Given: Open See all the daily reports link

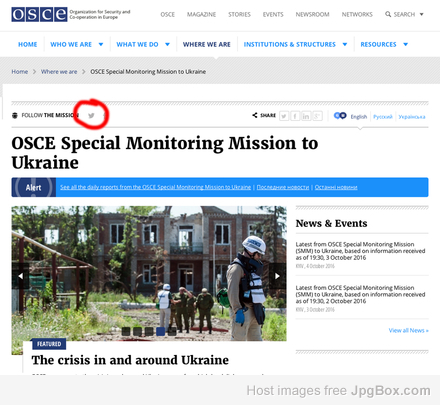Looking at the screenshot, I should (156, 187).
